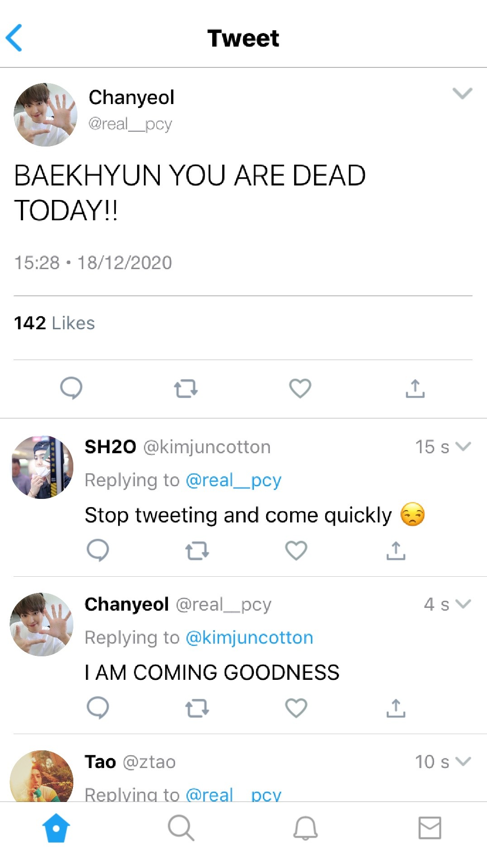Share Chanyeol's main tweet

click(415, 389)
